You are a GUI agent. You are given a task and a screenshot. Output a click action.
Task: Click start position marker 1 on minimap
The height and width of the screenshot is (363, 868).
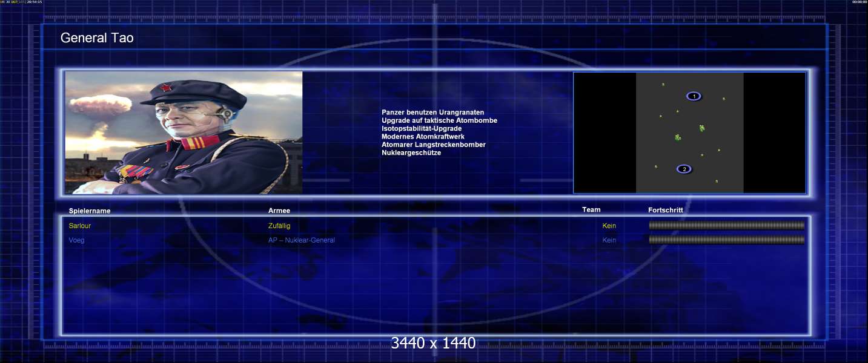coord(694,96)
